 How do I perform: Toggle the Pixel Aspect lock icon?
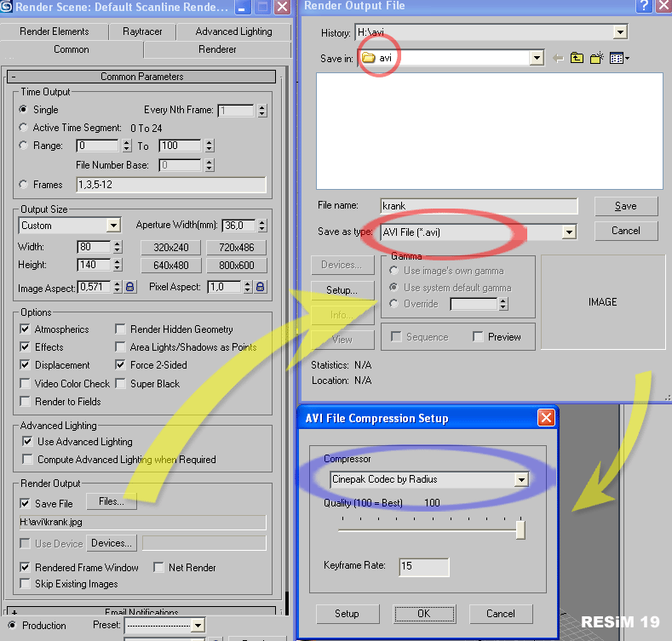click(261, 288)
